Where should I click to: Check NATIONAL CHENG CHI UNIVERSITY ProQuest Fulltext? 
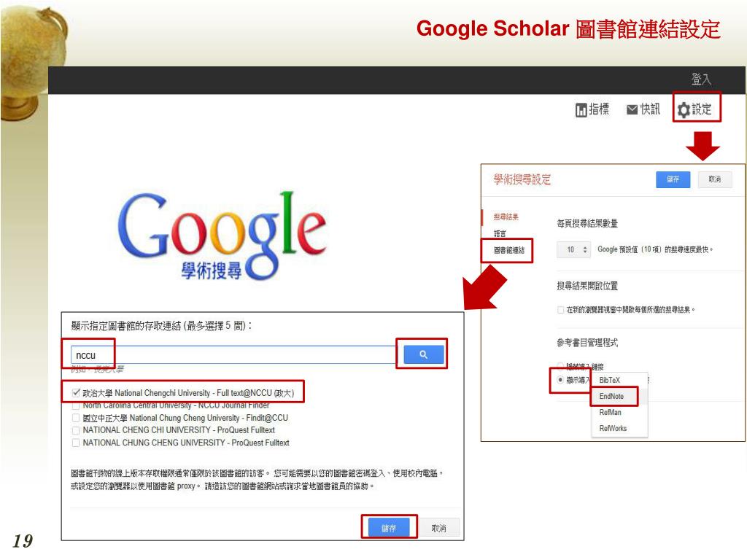click(76, 430)
